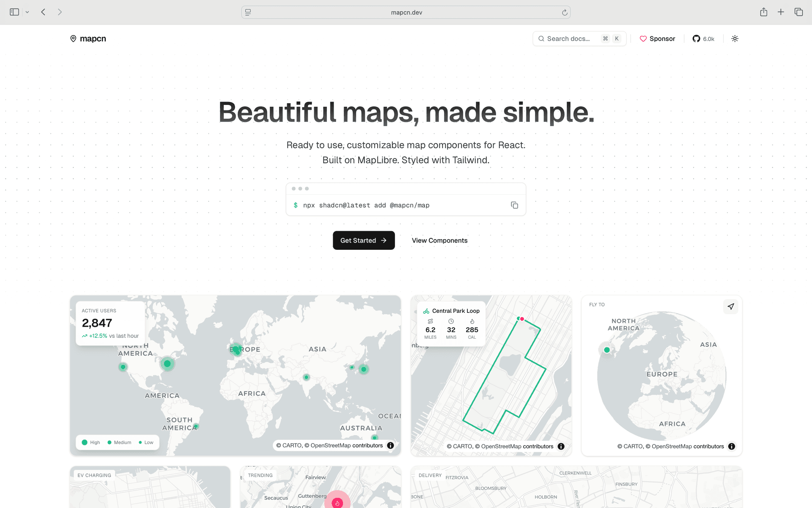812x508 pixels.
Task: Go back to the previous page
Action: [43, 12]
